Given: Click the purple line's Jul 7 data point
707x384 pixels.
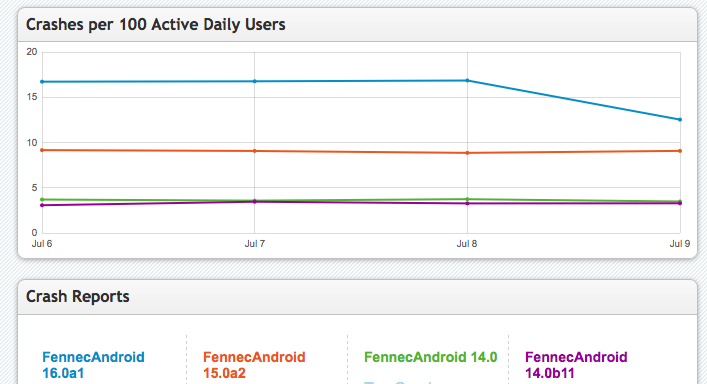Looking at the screenshot, I should 255,202.
